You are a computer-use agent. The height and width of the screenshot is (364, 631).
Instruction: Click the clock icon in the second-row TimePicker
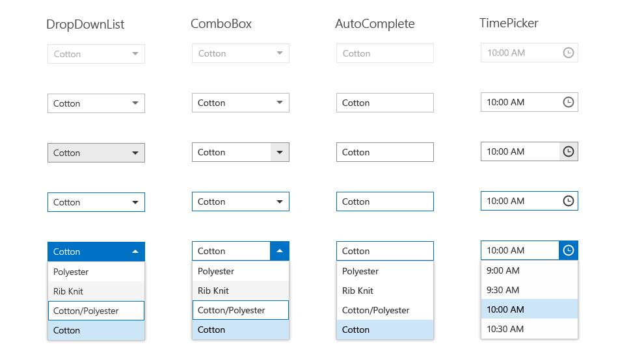[569, 102]
